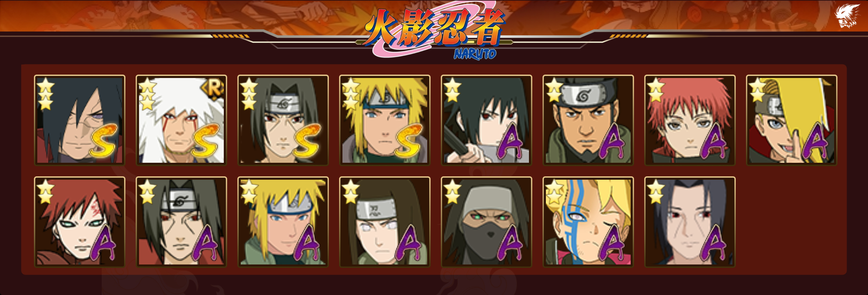868x295 pixels.
Task: Click the last A-rank dark-haired Itachi card
Action: (690, 222)
